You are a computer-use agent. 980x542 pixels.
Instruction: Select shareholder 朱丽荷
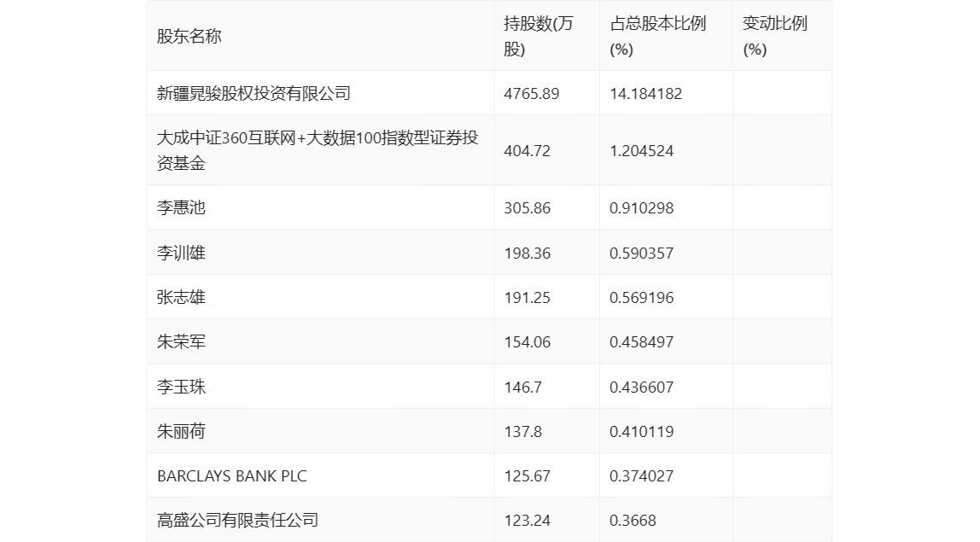pyautogui.click(x=181, y=431)
